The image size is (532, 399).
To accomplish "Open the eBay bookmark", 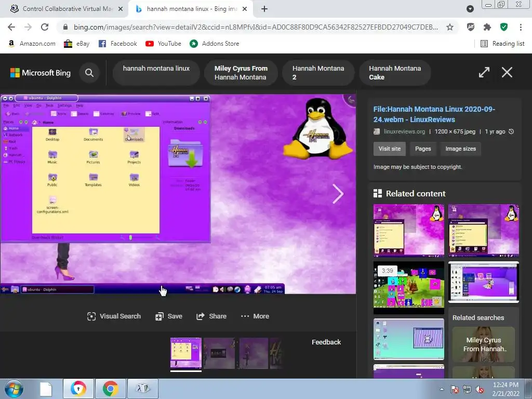I will coord(77,44).
